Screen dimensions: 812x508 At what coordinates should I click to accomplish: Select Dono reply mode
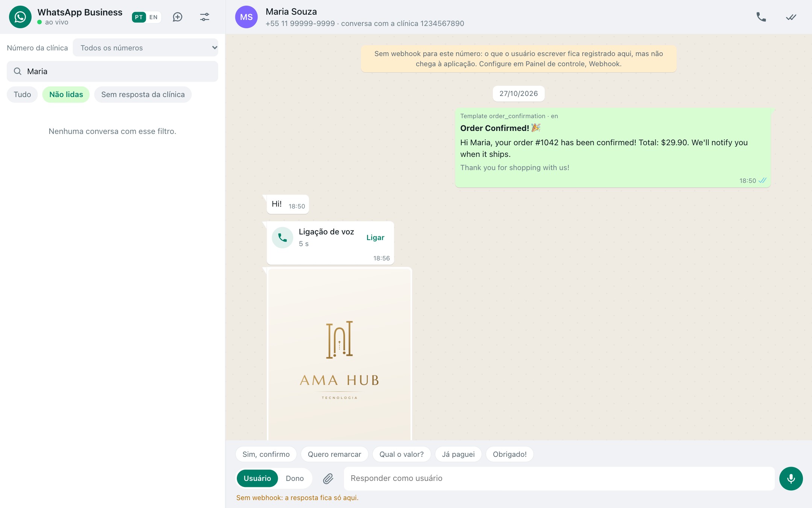295,478
